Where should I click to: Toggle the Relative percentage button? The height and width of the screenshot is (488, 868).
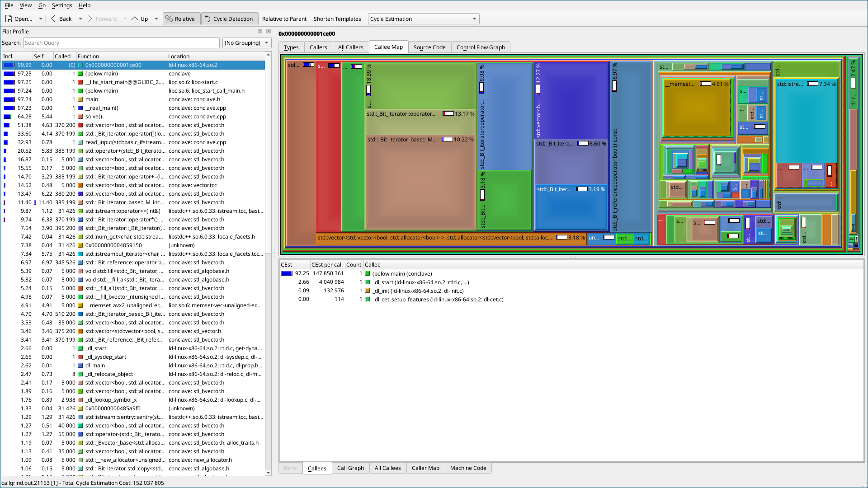(x=181, y=19)
